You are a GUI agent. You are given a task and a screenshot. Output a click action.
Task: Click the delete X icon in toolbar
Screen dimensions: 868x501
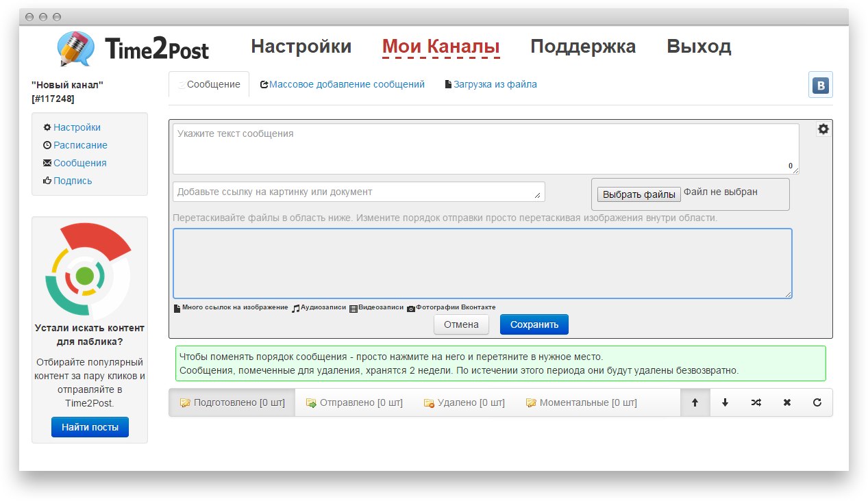tap(786, 403)
